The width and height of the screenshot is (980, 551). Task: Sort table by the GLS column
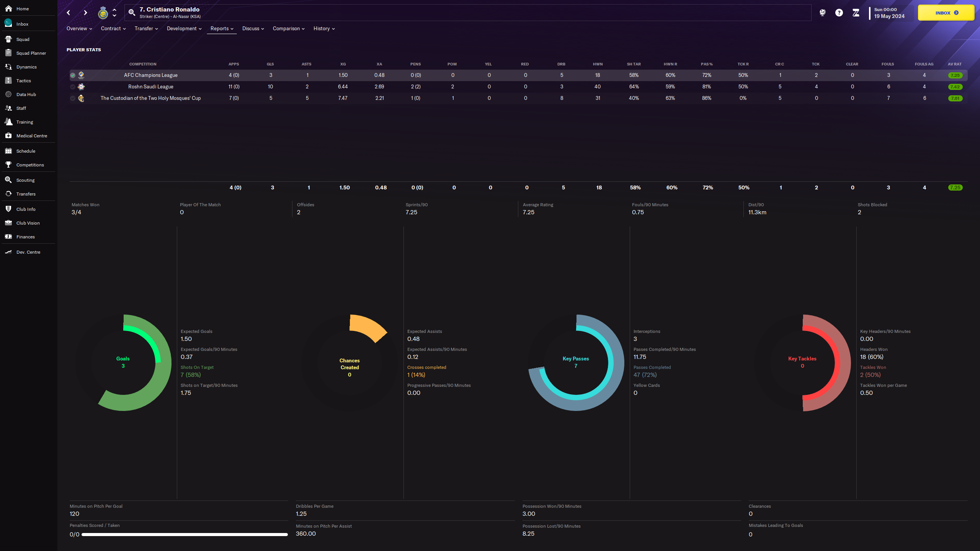[270, 64]
